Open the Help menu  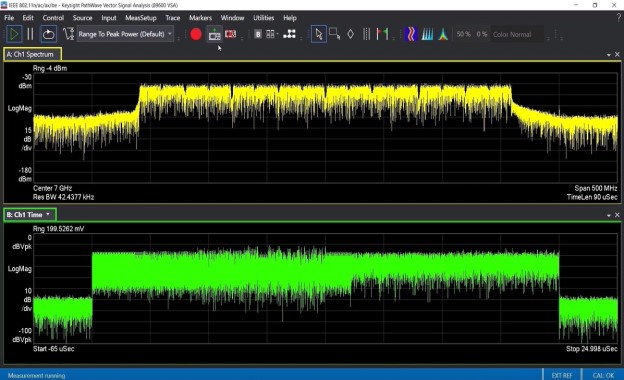pos(290,18)
